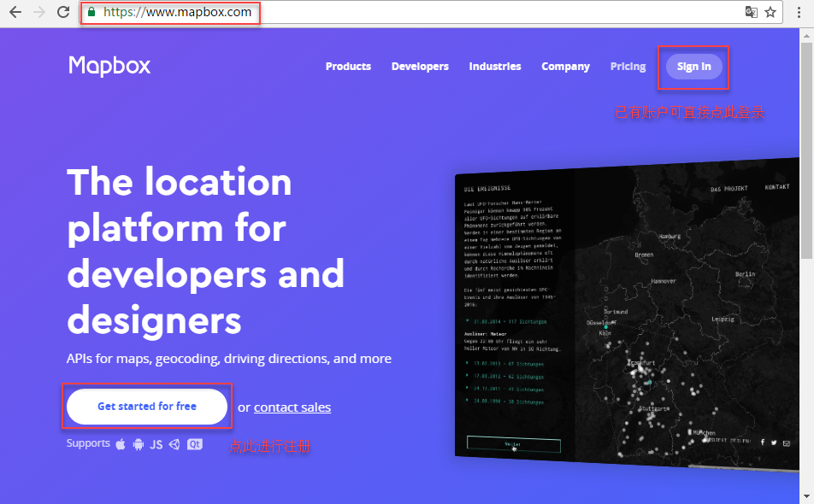
Task: Click the Mapbox logo
Action: click(109, 66)
